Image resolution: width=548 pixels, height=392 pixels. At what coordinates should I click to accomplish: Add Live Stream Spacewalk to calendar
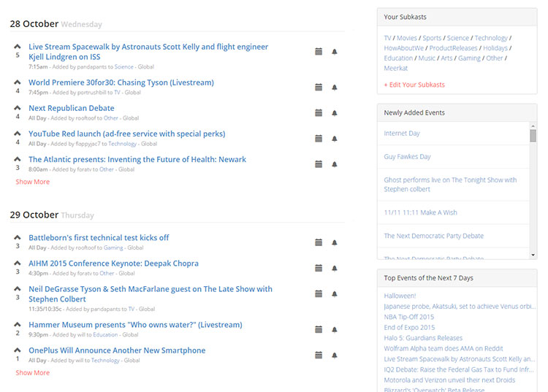(319, 52)
